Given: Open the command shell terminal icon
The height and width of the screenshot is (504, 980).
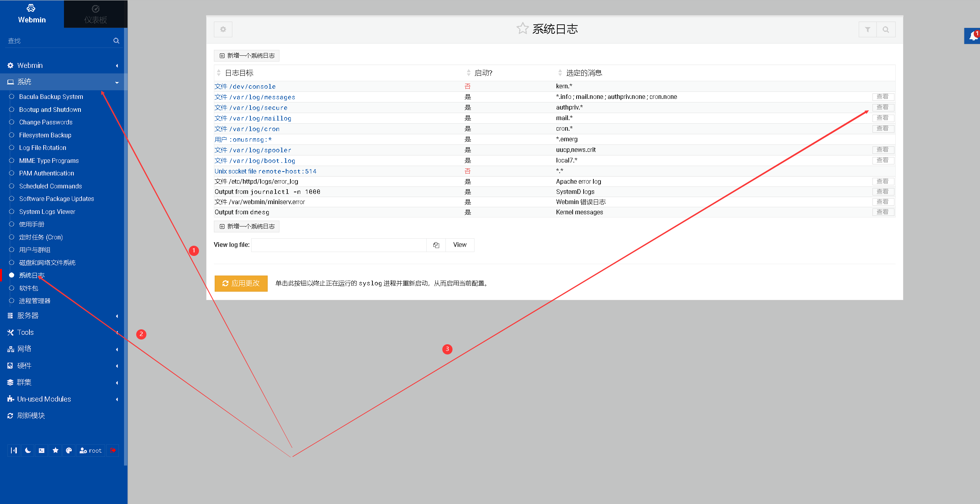Looking at the screenshot, I should pos(42,450).
